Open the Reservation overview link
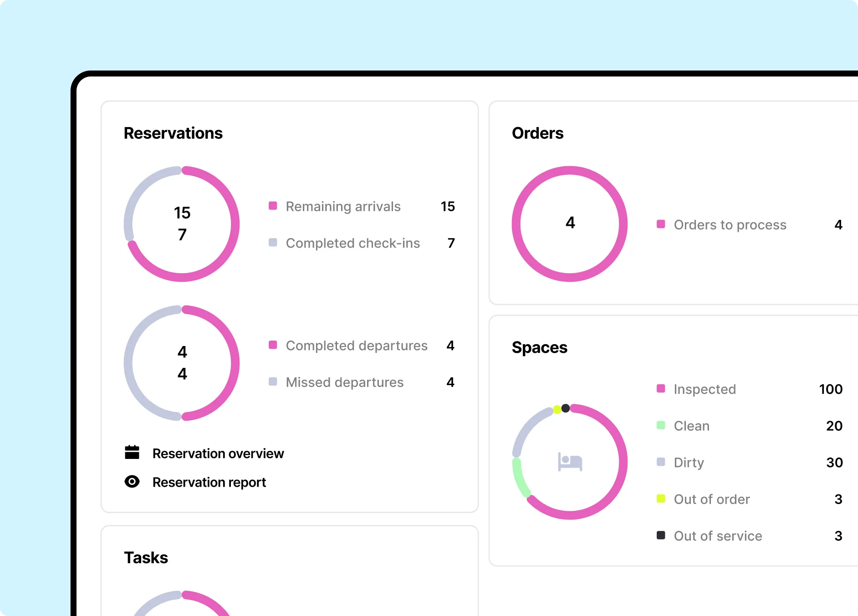 click(218, 453)
